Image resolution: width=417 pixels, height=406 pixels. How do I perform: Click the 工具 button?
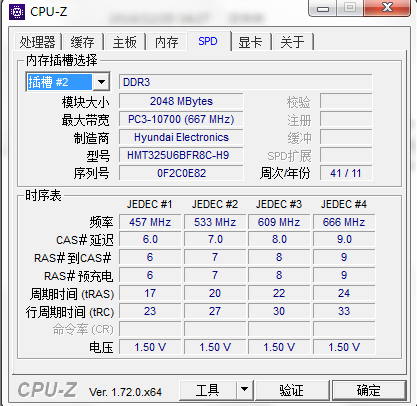pyautogui.click(x=208, y=390)
